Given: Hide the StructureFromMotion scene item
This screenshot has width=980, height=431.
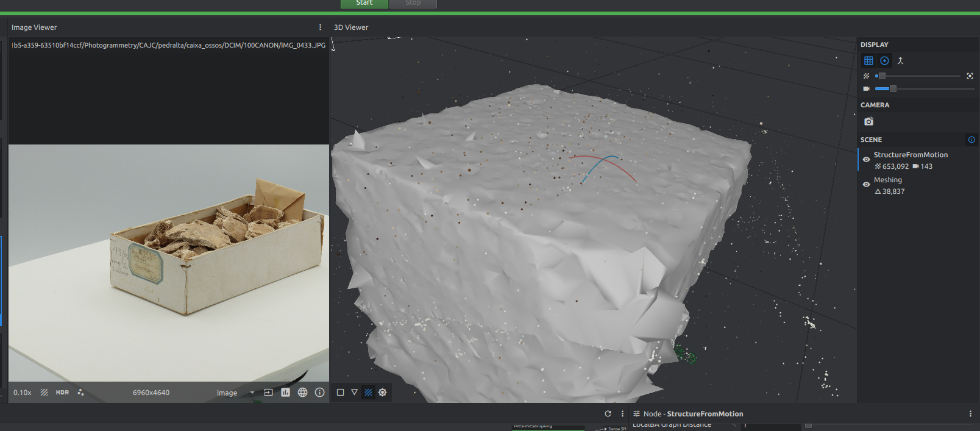Looking at the screenshot, I should 866,159.
